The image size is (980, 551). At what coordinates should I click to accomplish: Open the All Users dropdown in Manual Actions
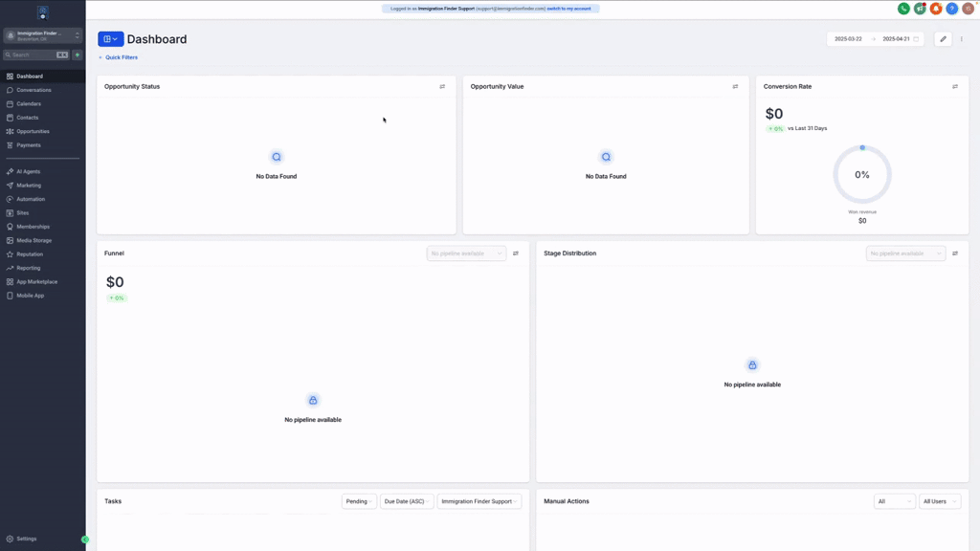(939, 501)
